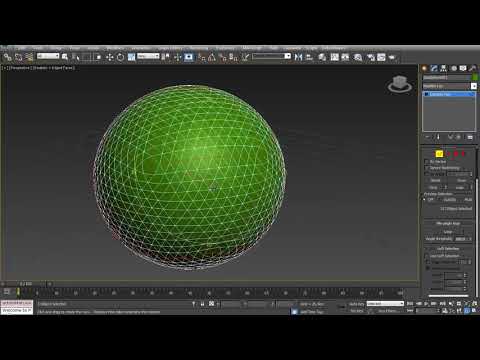Click the time slider frame handle

click(26, 284)
